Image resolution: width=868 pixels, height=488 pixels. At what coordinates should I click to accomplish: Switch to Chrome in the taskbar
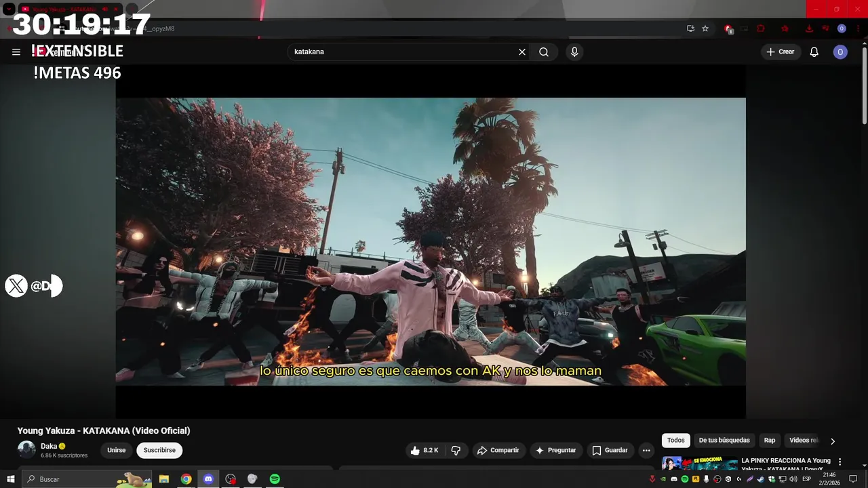[186, 479]
